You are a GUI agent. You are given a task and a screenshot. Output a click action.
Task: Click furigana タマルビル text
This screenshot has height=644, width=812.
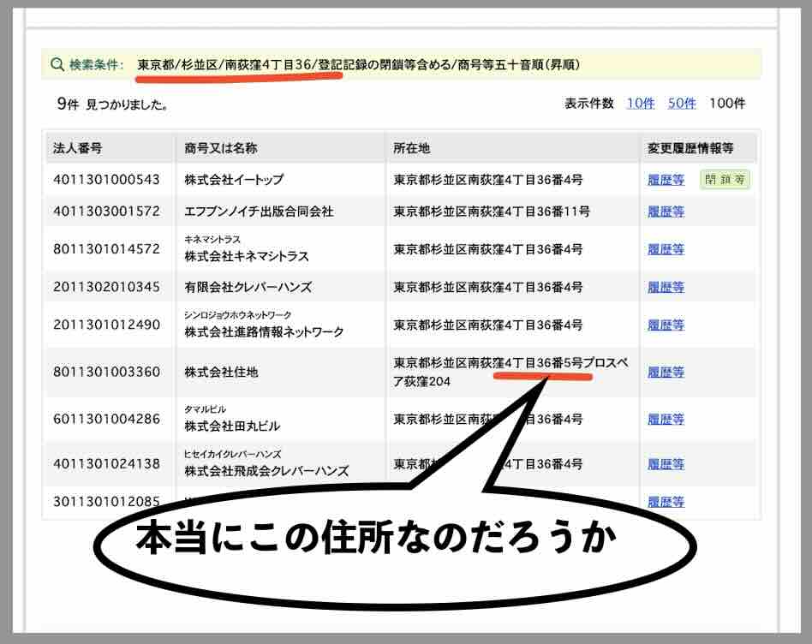tap(205, 409)
